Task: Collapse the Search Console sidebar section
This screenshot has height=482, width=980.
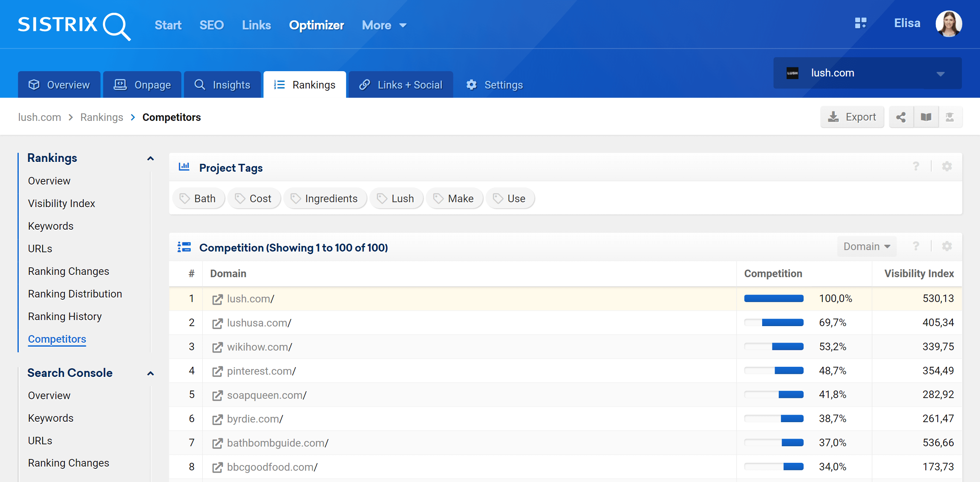Action: coord(151,374)
